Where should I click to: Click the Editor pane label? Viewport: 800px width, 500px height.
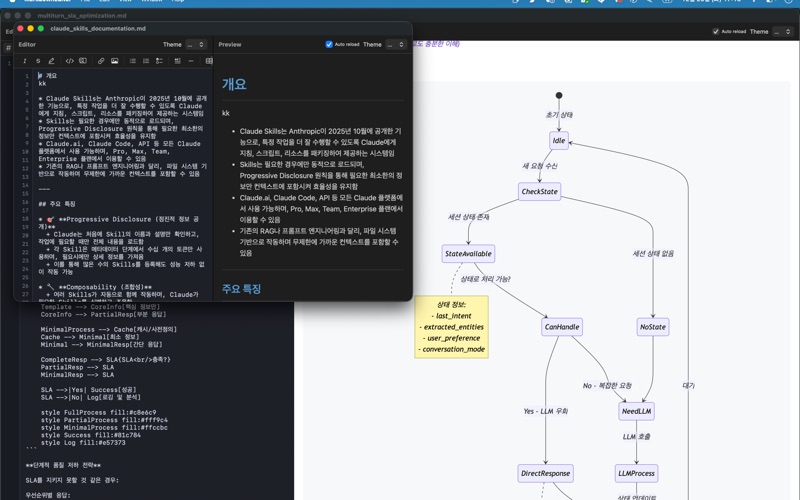coord(27,44)
